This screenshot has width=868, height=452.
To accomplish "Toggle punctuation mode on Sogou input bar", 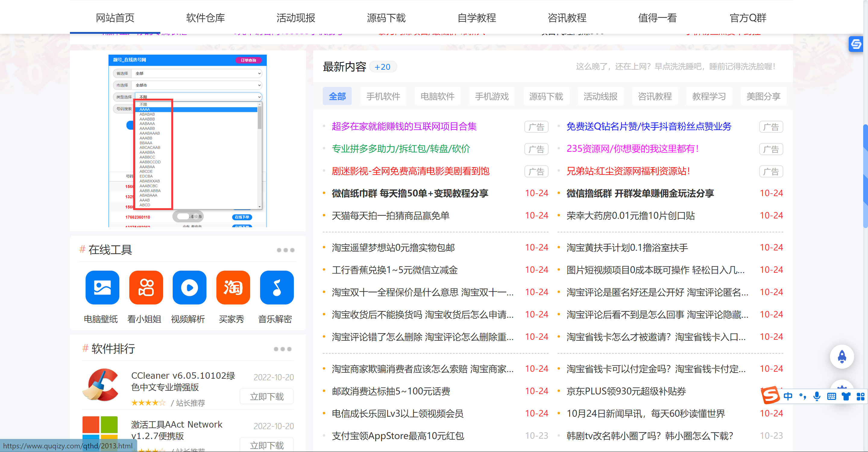I will 802,396.
